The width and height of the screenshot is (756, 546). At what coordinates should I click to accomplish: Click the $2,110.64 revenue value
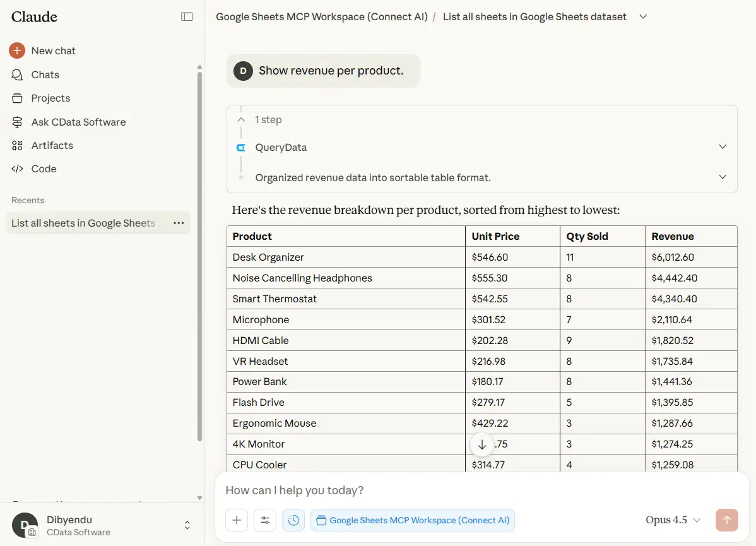point(671,319)
